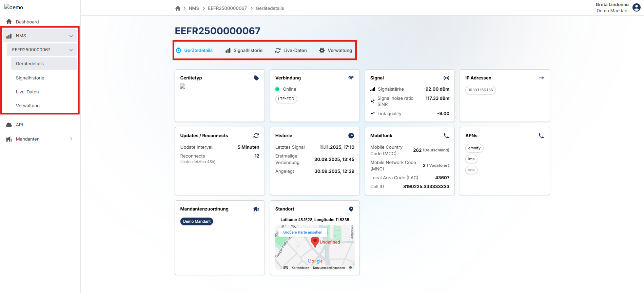This screenshot has height=293, width=644.
Task: Open the Verwaltung tab
Action: click(x=335, y=51)
